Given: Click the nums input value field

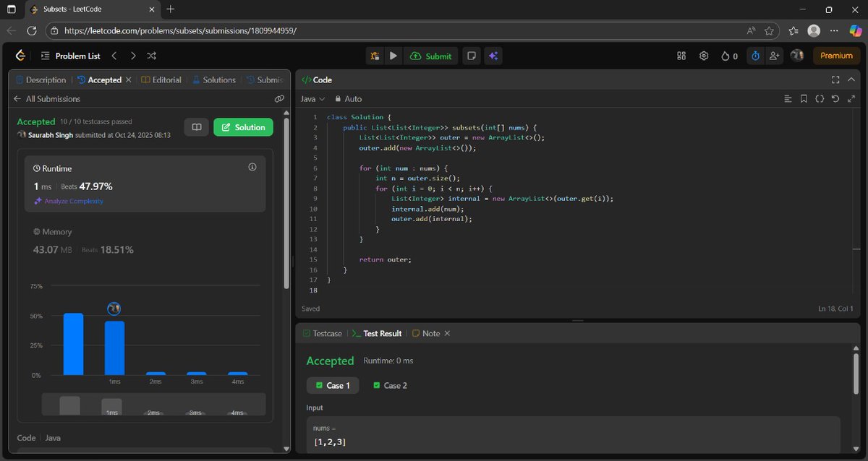Looking at the screenshot, I should click(573, 435).
